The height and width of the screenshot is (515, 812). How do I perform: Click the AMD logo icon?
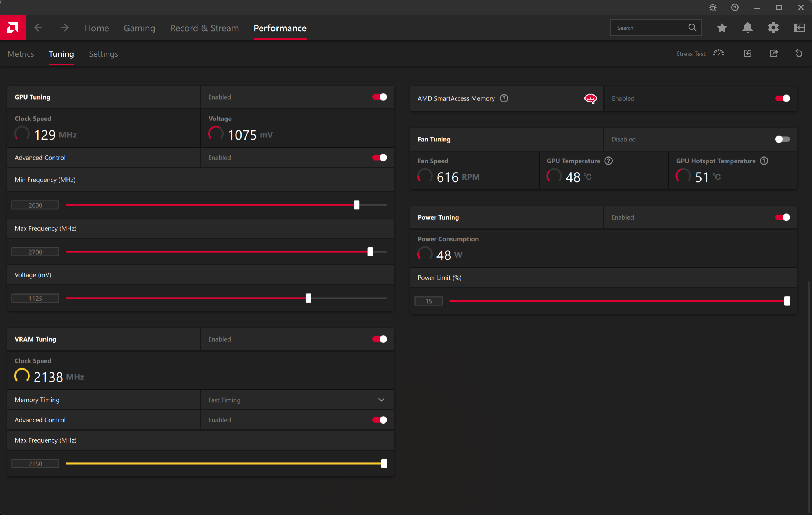coord(13,28)
